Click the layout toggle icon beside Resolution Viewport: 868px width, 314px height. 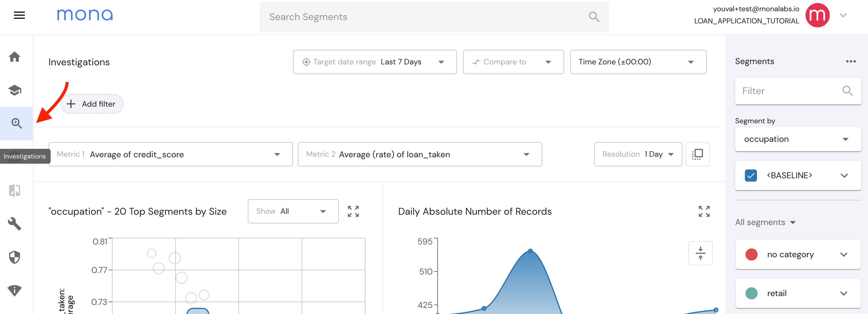(697, 155)
